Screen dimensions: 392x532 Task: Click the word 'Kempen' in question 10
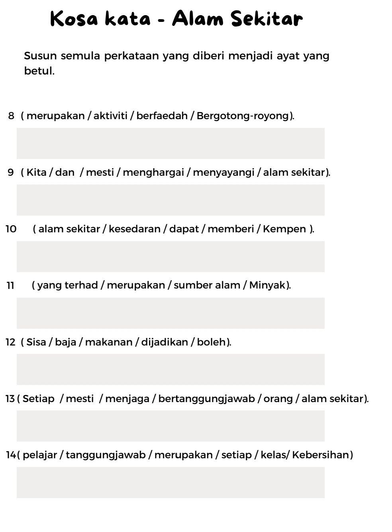coord(284,229)
